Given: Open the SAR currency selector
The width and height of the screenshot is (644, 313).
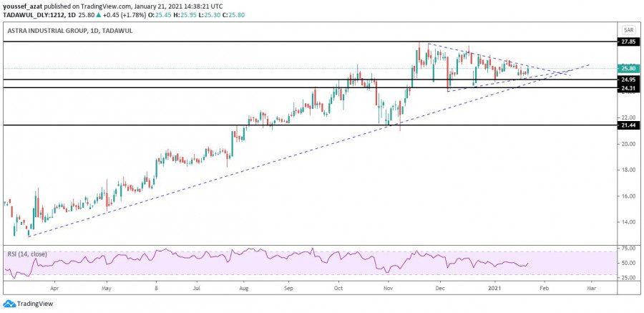Looking at the screenshot, I should click(628, 30).
